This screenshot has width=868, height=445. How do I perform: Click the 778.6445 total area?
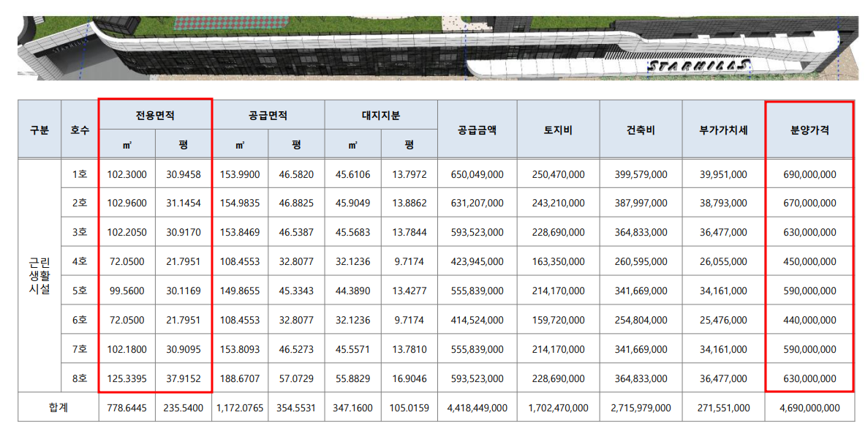coord(127,408)
